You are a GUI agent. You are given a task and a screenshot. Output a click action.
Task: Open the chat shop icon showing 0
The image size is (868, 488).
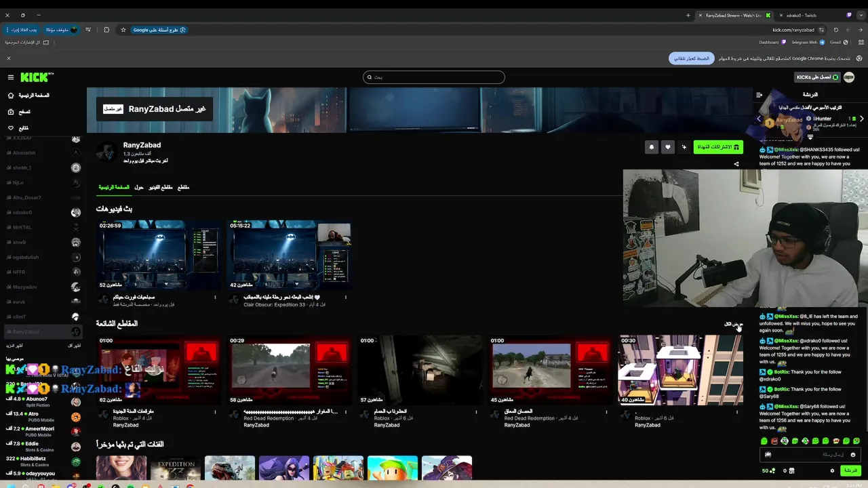click(x=789, y=471)
